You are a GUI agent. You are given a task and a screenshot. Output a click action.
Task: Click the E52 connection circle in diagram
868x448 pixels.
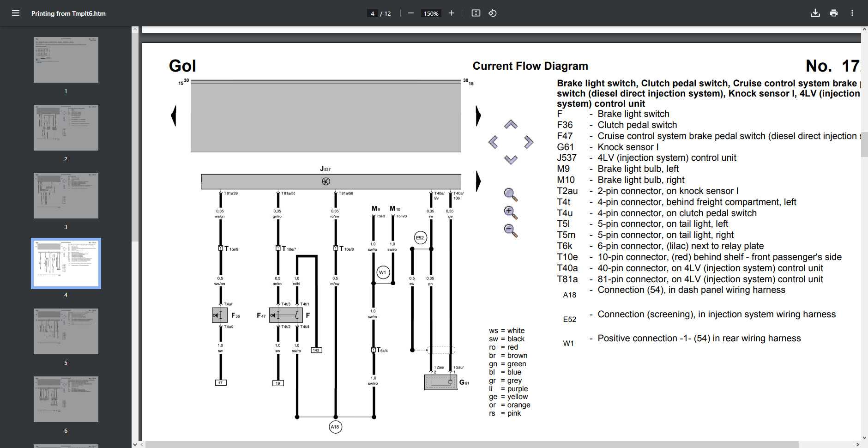point(420,238)
